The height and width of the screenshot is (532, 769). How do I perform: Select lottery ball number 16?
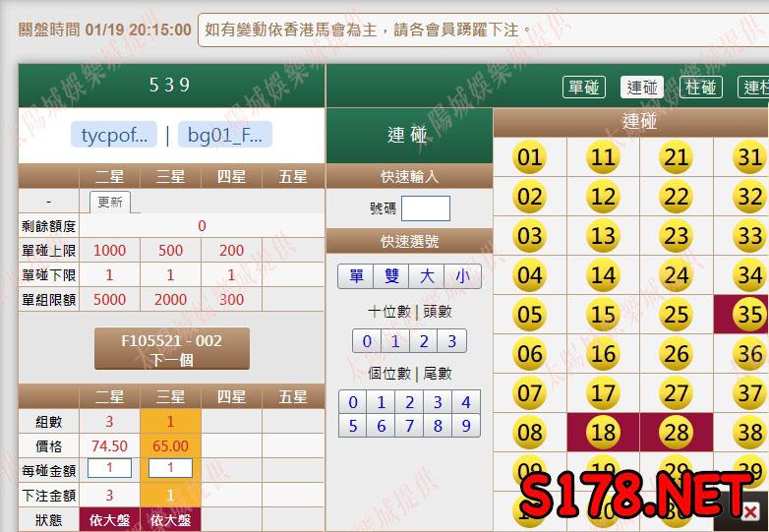click(x=603, y=354)
